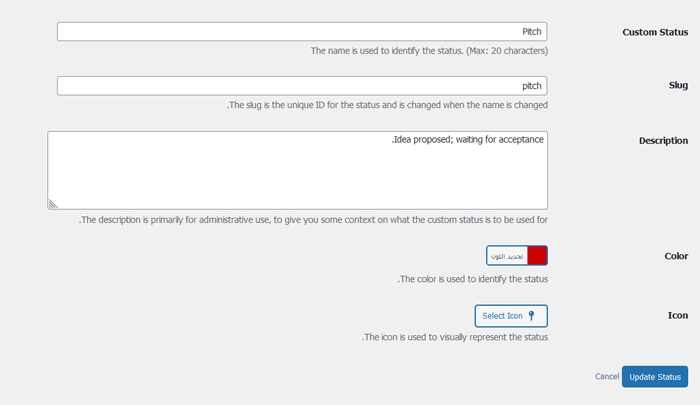Click the red color swatch
Screen dimensions: 700x405
click(537, 256)
